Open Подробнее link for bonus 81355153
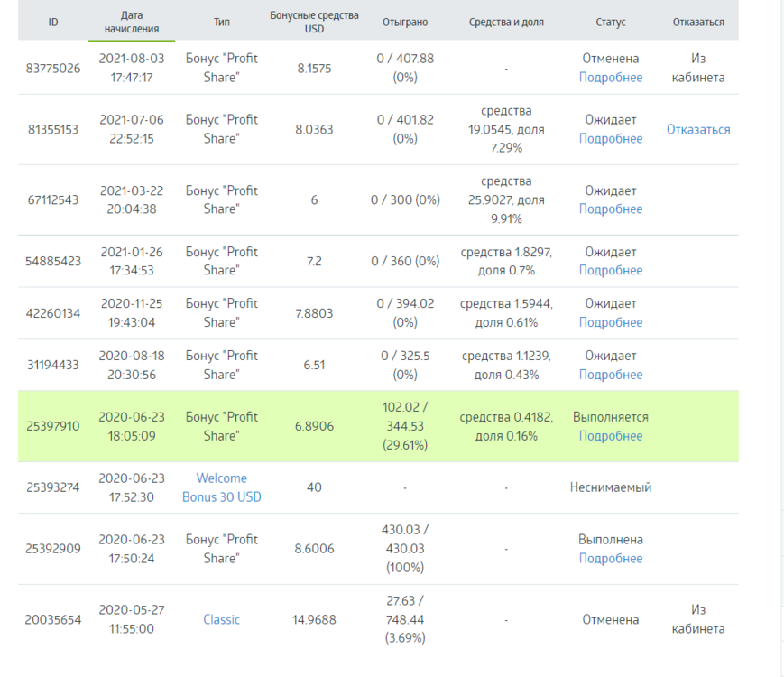This screenshot has width=784, height=677. (x=611, y=139)
